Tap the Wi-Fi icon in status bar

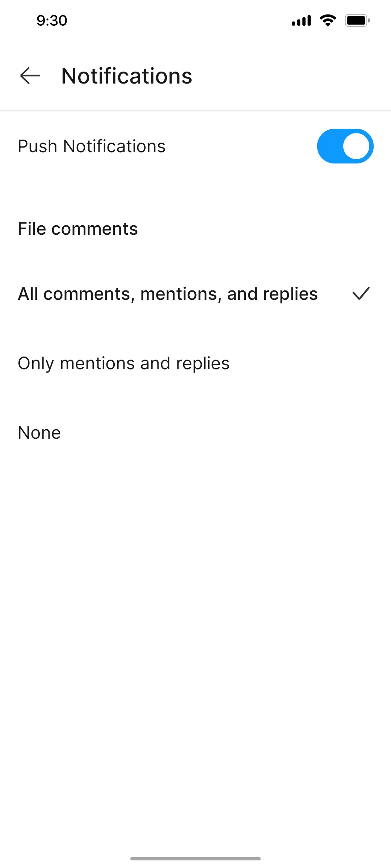click(x=328, y=21)
